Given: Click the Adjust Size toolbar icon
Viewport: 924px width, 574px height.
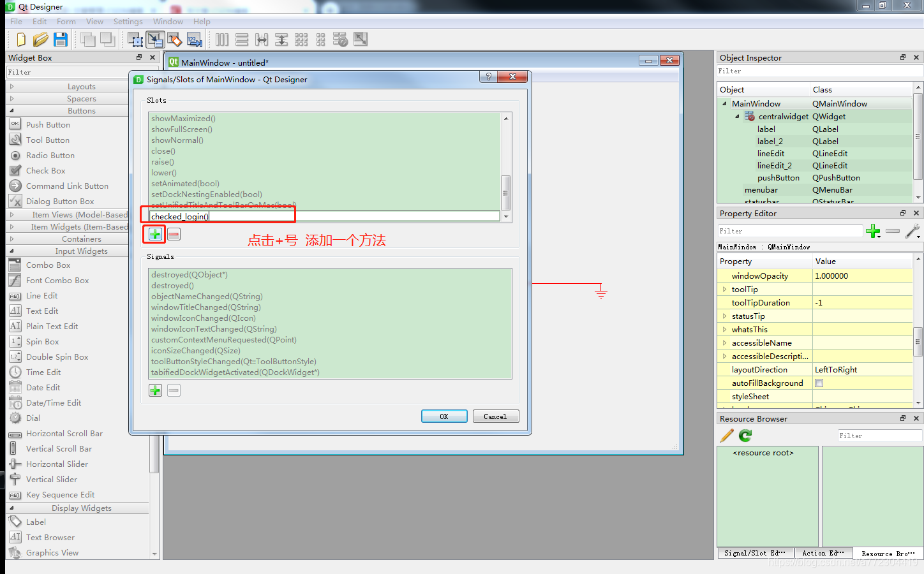Looking at the screenshot, I should click(361, 40).
